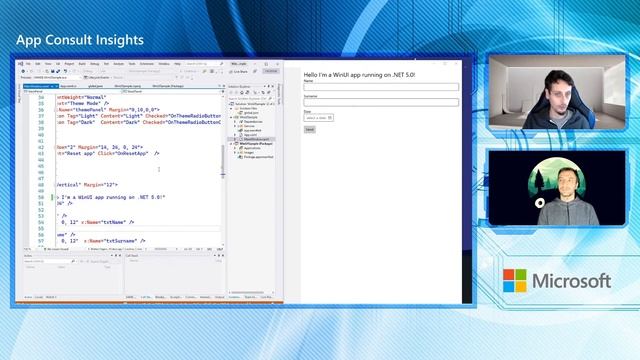The image size is (640, 360).
Task: Click the Send button in WinUI app
Action: 309,129
